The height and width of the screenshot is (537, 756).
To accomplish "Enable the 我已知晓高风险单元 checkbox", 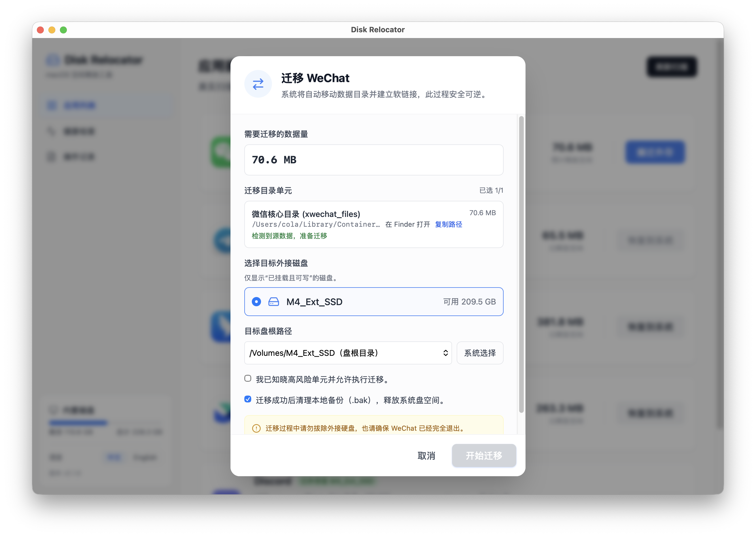I will click(x=248, y=379).
